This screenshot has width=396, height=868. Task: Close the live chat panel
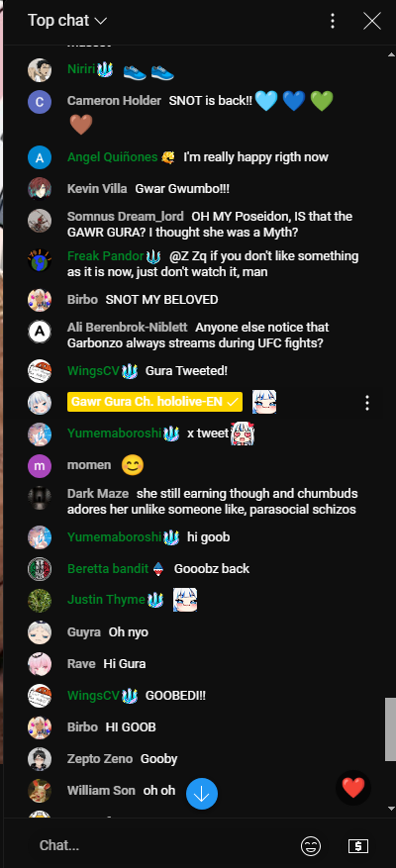371,21
